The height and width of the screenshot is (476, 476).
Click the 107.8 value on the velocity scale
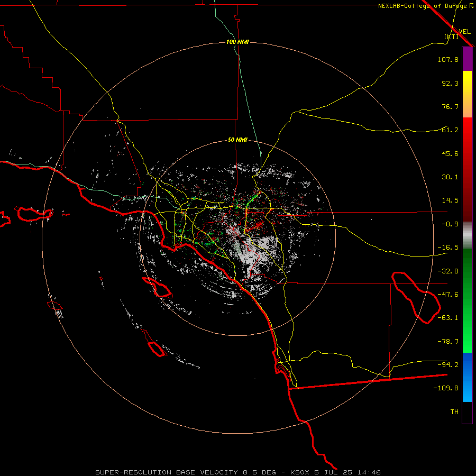click(448, 59)
